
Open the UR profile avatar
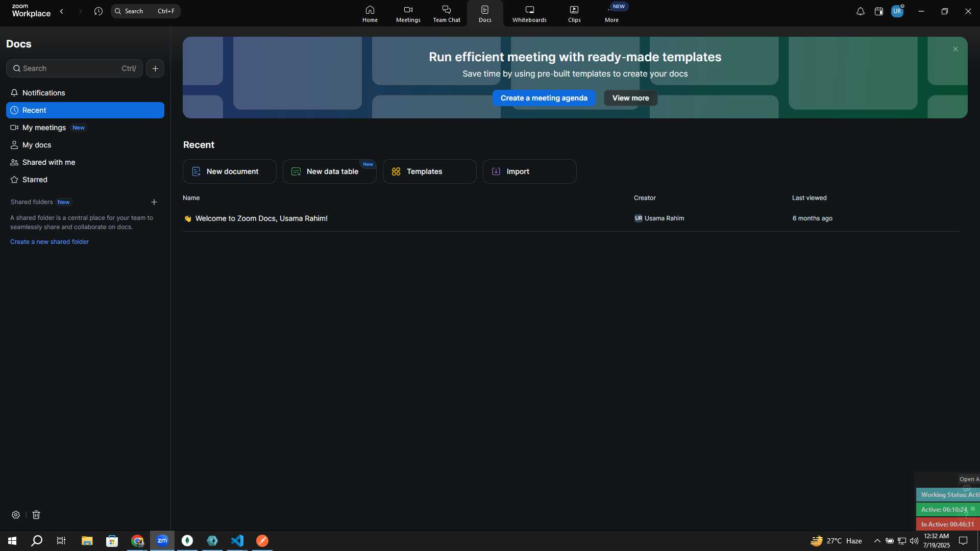point(897,11)
